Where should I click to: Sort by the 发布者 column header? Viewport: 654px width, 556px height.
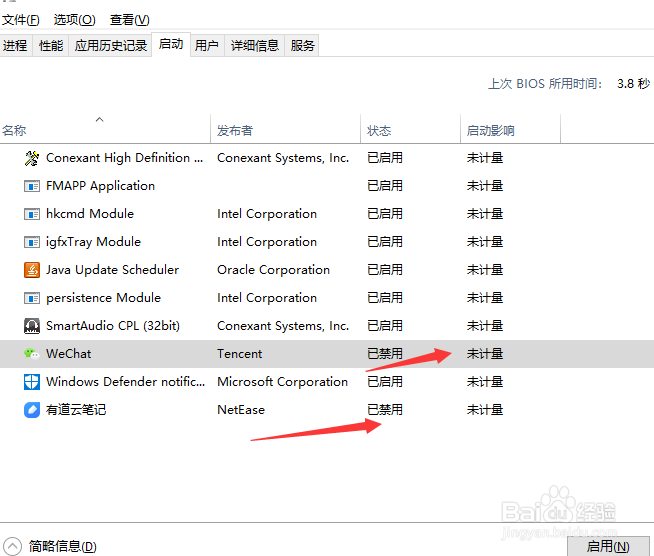pyautogui.click(x=286, y=131)
